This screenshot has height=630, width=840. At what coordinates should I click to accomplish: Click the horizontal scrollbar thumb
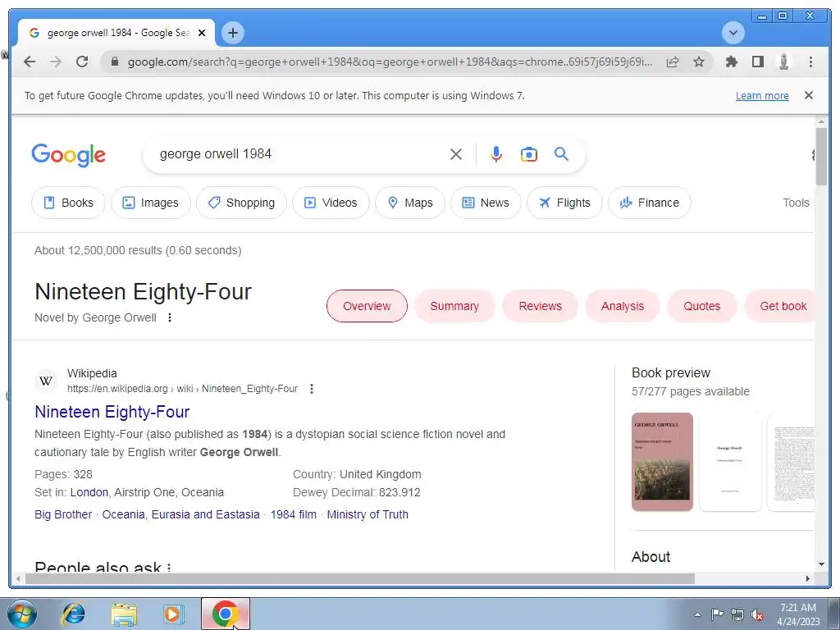(x=360, y=578)
